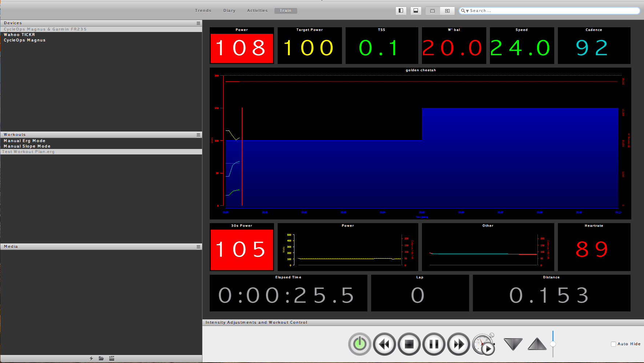Viewport: 644px width, 363px height.
Task: Switch to the Trends tab
Action: coord(203,11)
